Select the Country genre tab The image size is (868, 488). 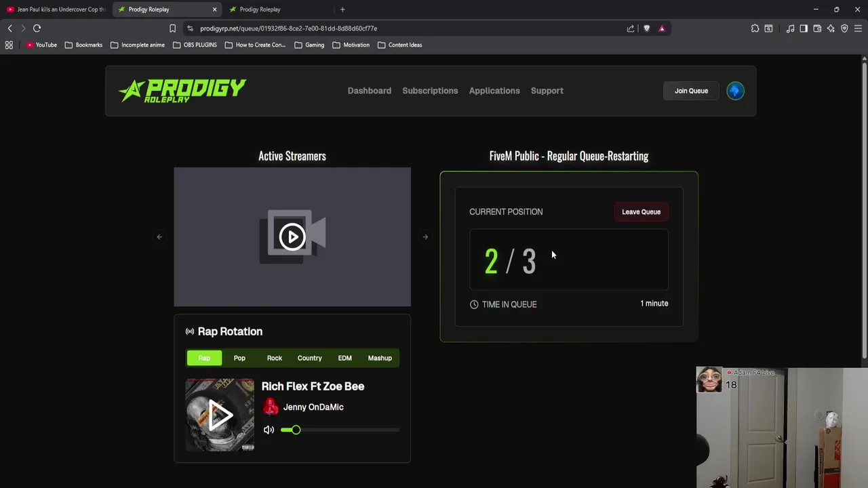click(x=310, y=358)
